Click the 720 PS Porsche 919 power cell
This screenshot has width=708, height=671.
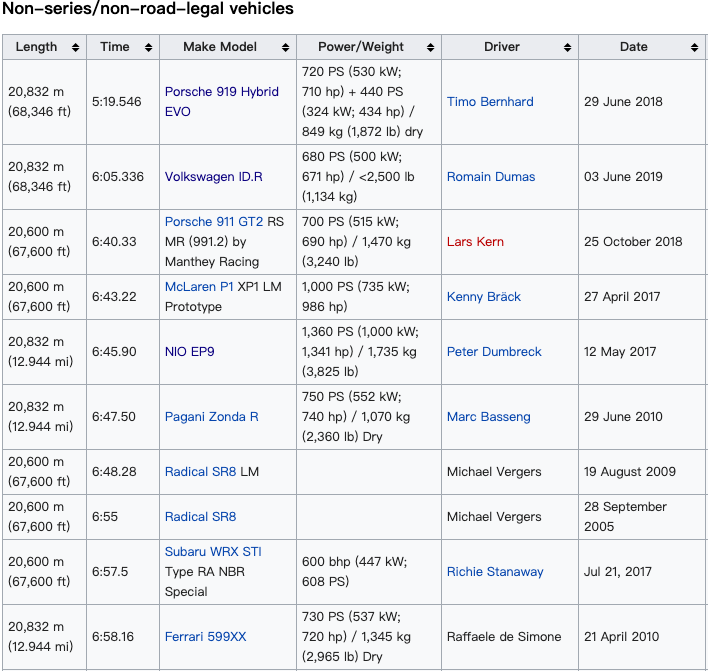pos(369,102)
